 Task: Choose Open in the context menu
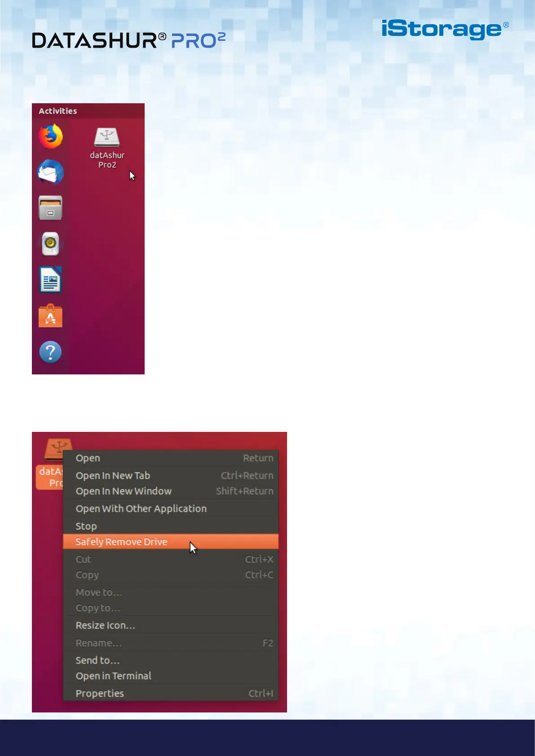pyautogui.click(x=171, y=458)
